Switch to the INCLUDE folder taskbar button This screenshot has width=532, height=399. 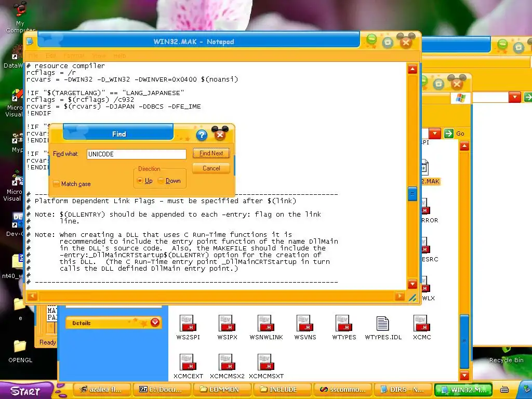pos(282,390)
